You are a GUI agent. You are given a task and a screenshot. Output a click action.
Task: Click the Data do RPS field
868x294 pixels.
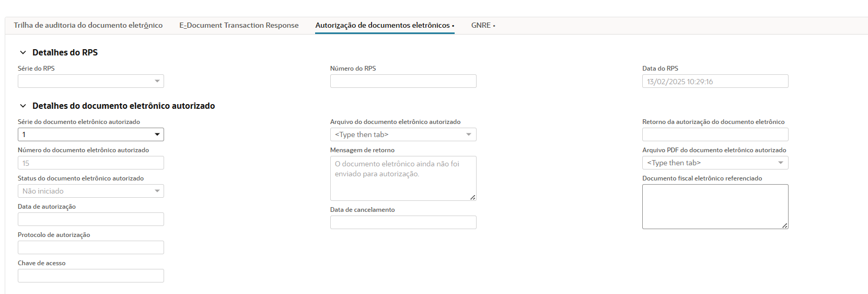pyautogui.click(x=715, y=81)
